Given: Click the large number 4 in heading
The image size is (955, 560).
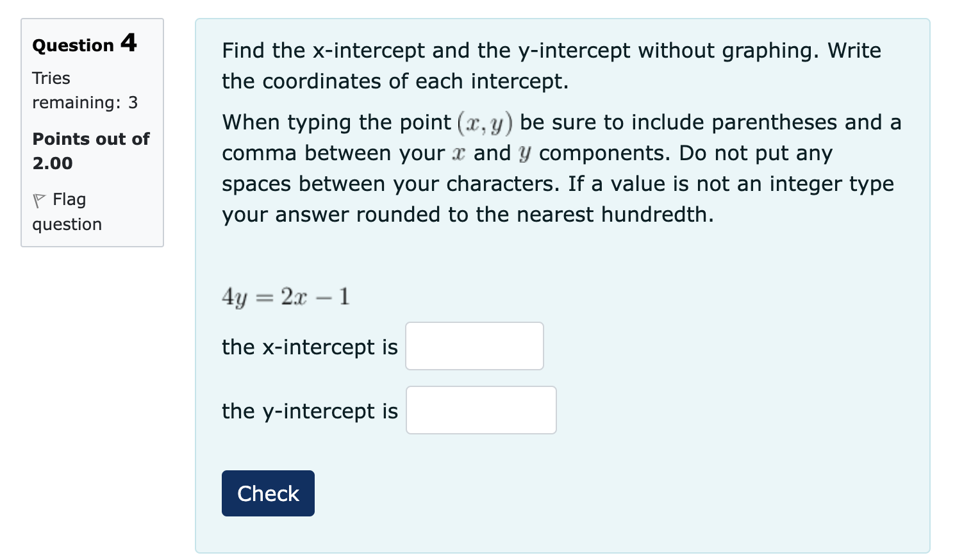Looking at the screenshot, I should (128, 43).
